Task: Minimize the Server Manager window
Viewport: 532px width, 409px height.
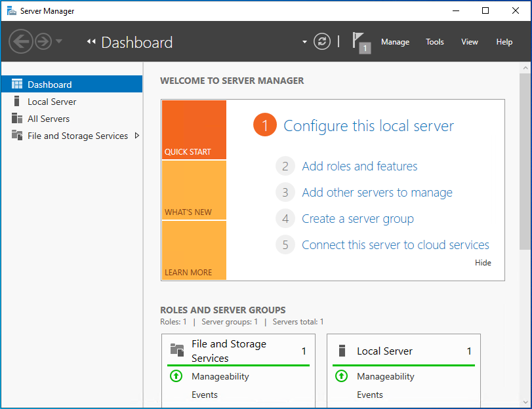Action: 456,11
